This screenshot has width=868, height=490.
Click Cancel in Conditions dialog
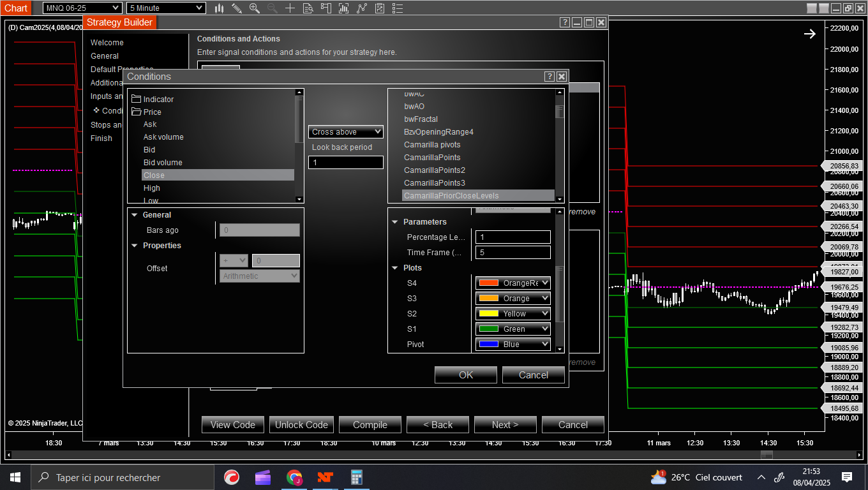tap(534, 375)
